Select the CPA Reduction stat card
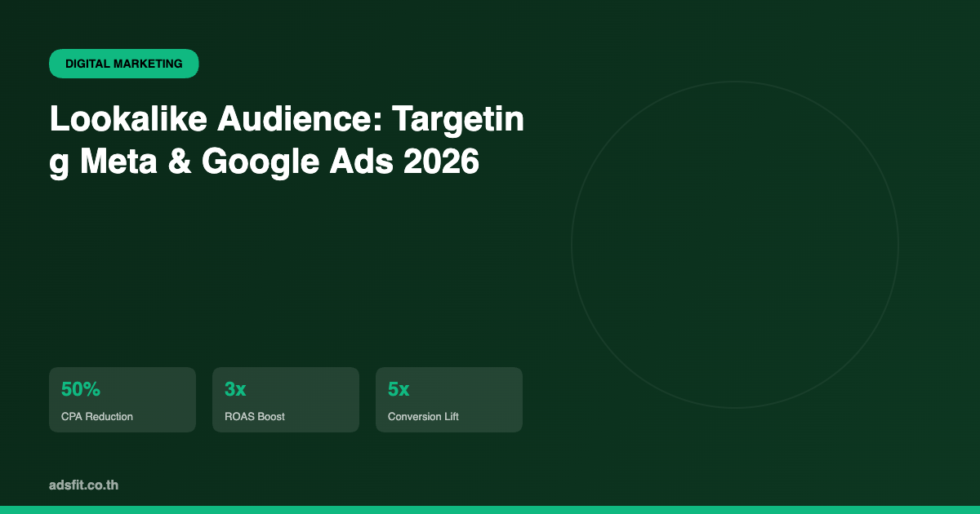 [x=122, y=400]
